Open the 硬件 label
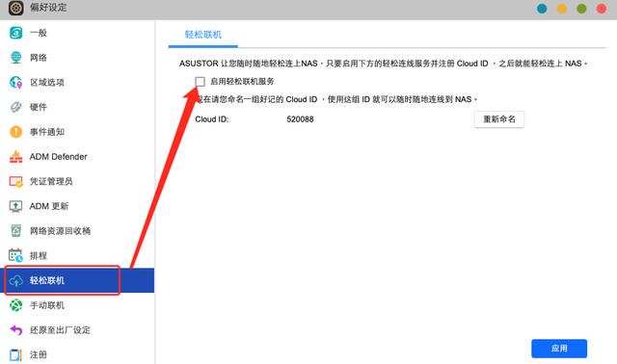The width and height of the screenshot is (617, 364). point(39,107)
